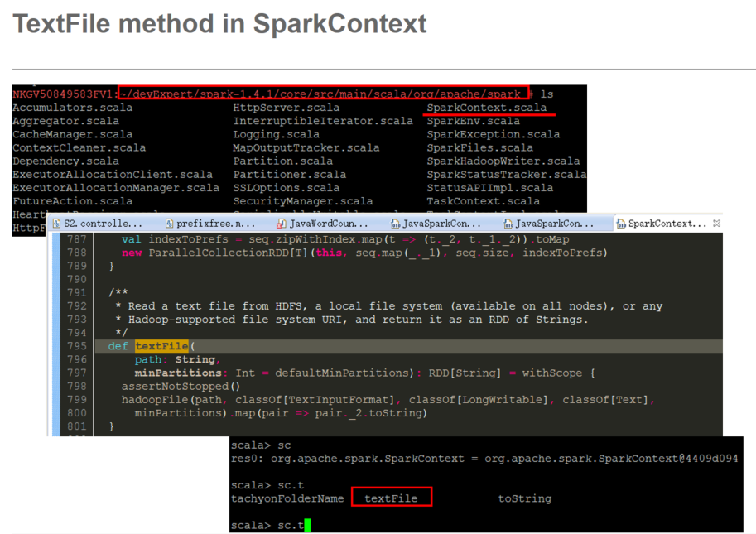Open the first JavaSparkCon... editor tab
Screen dimensions: 756x534
pyautogui.click(x=436, y=224)
